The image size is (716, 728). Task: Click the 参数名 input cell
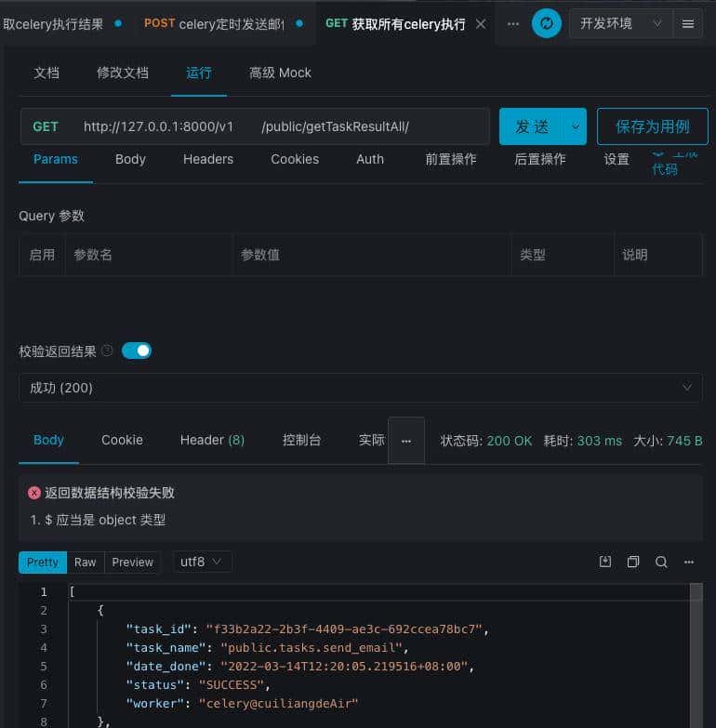coord(149,255)
